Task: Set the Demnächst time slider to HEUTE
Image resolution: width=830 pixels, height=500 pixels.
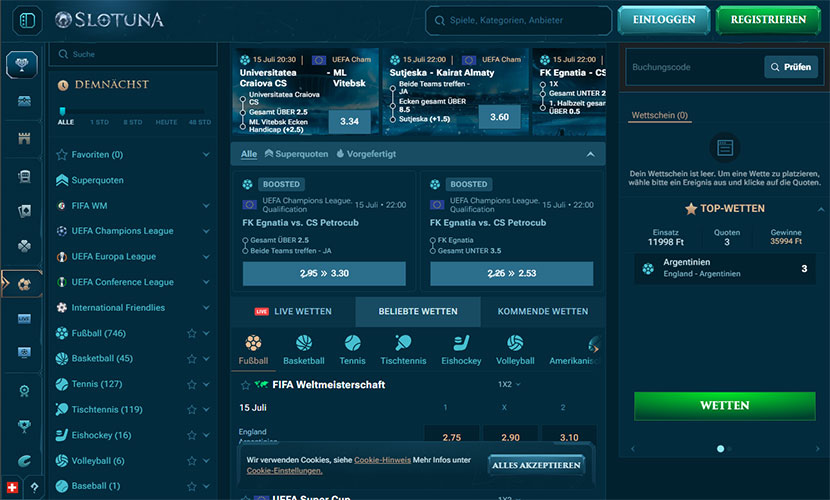Action: [x=166, y=122]
